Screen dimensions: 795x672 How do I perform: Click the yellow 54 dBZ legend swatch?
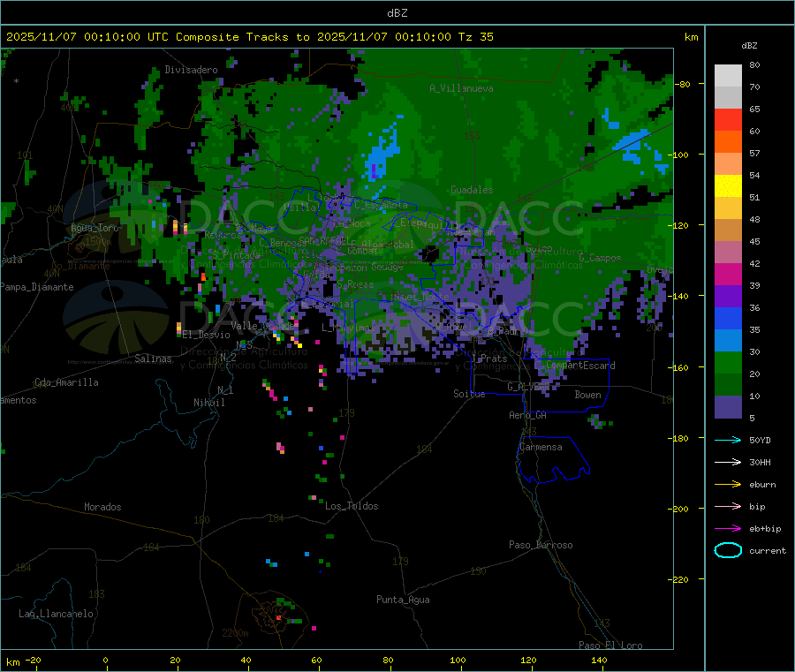point(728,186)
